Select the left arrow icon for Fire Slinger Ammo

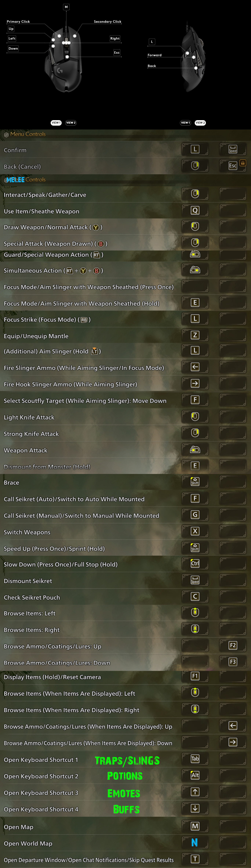(x=195, y=367)
